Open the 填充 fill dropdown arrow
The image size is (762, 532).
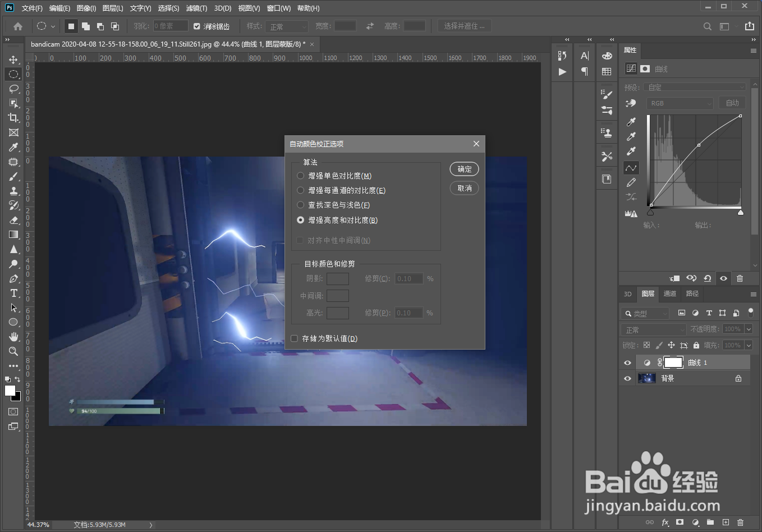[749, 345]
